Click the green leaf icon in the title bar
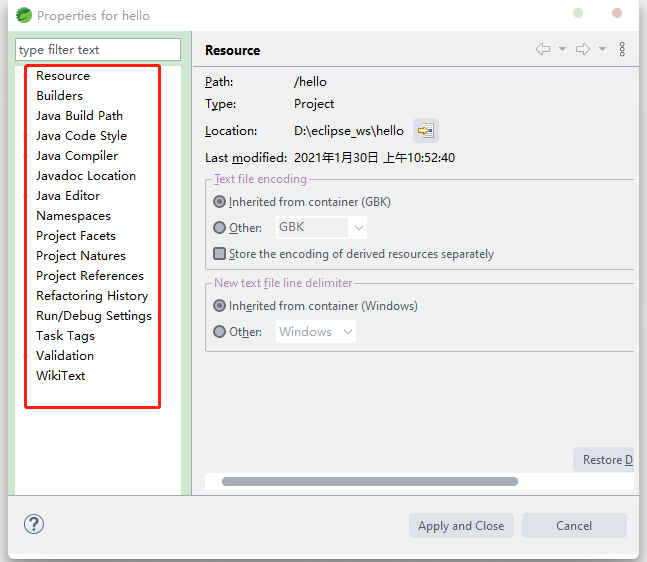The height and width of the screenshot is (562, 647). click(24, 15)
